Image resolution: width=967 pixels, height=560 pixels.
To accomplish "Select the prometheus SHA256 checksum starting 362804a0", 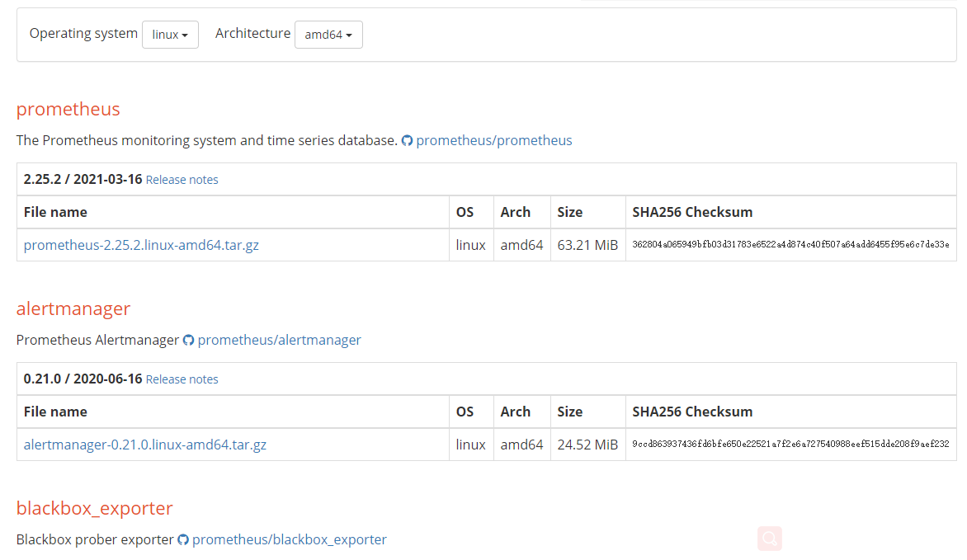I will tap(790, 245).
